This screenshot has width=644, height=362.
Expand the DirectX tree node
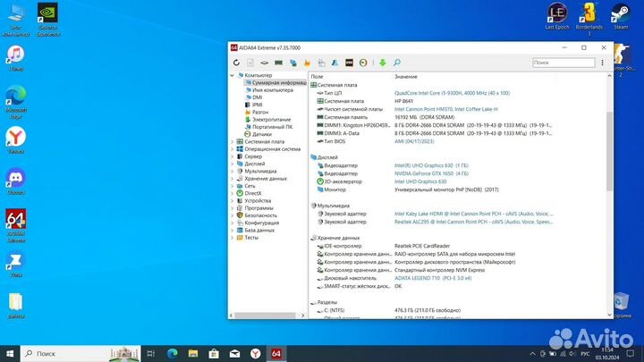point(232,193)
